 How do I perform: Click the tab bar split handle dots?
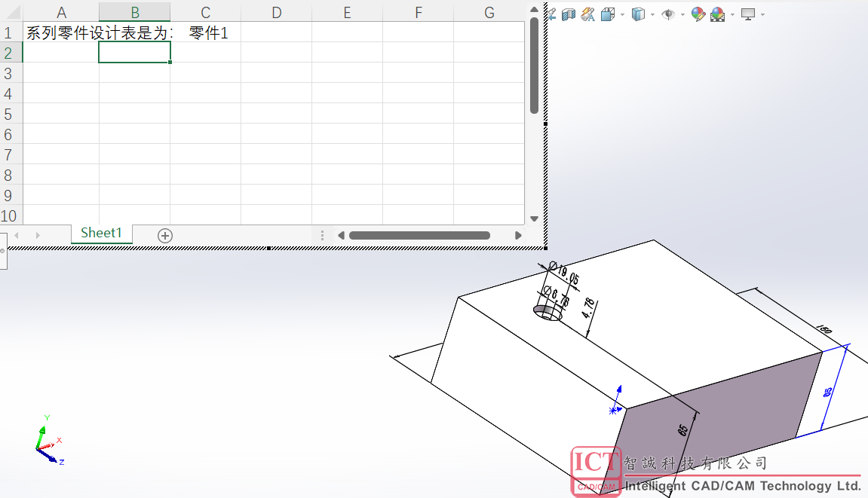[322, 236]
